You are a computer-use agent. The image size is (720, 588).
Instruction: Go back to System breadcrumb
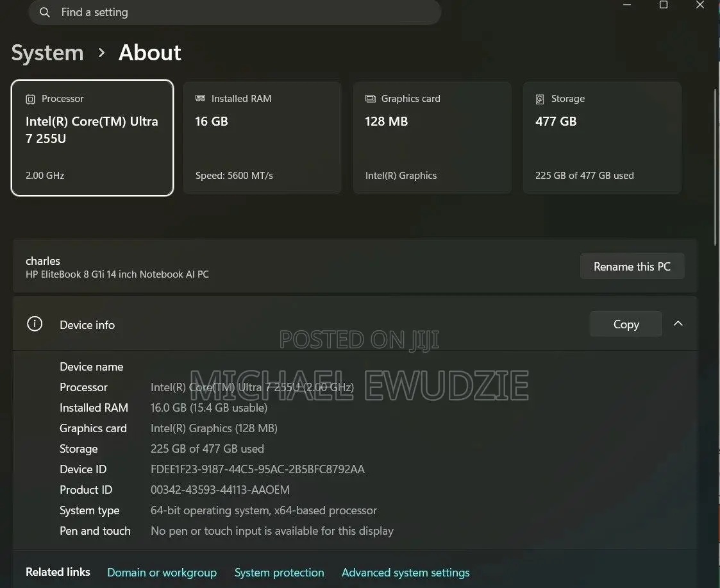point(47,53)
